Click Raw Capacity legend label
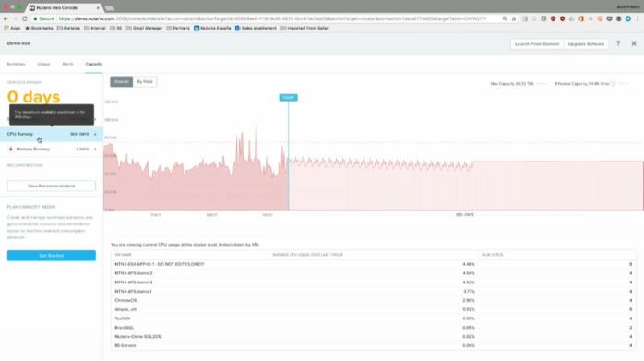The height and width of the screenshot is (361, 644). [512, 84]
